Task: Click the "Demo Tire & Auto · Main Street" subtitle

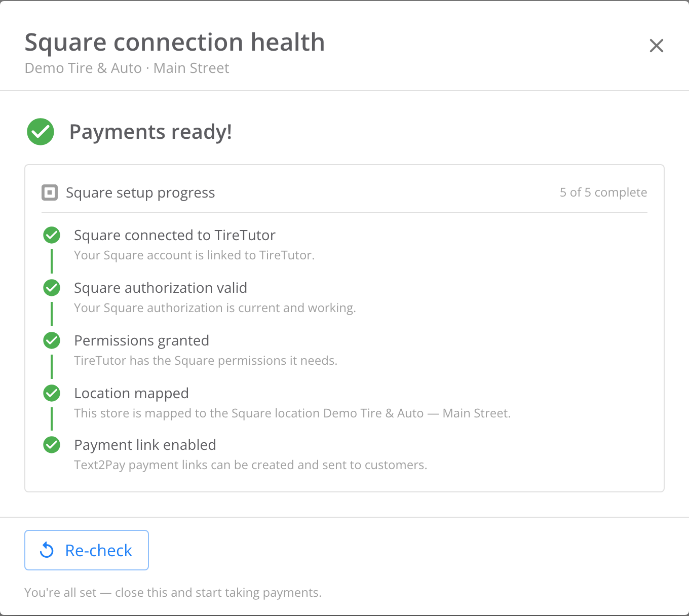Action: [127, 68]
